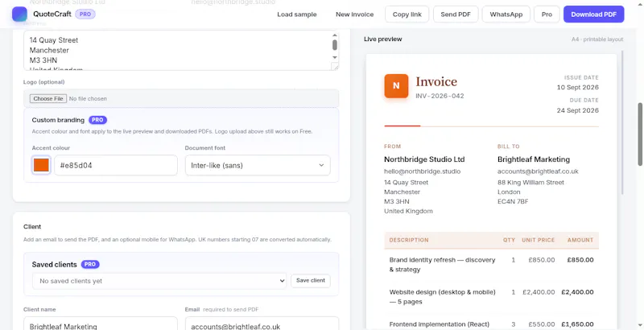
Task: Click the address textarea scroll up arrow
Action: coord(335,35)
